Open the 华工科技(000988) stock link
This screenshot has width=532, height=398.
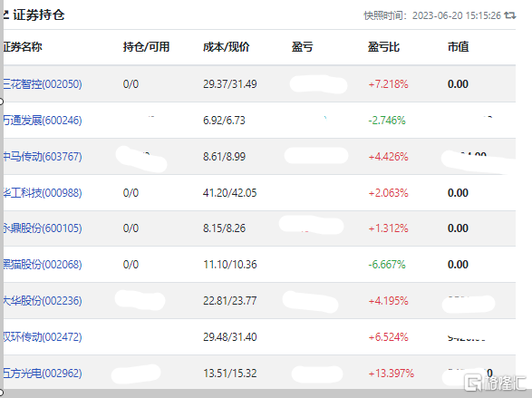(x=43, y=193)
